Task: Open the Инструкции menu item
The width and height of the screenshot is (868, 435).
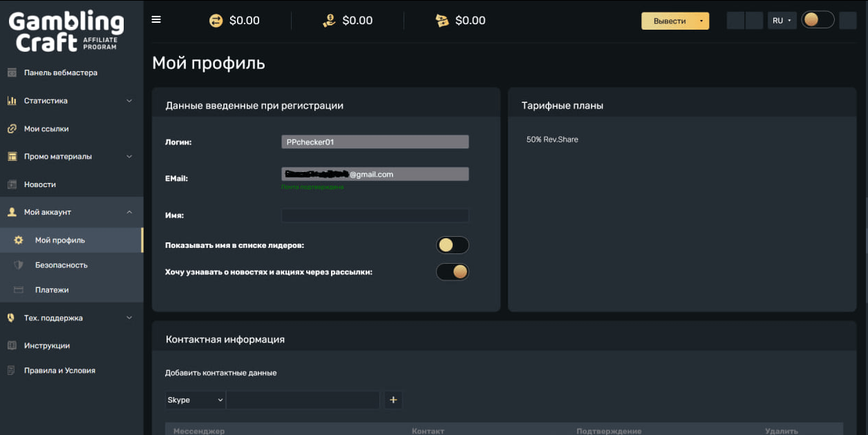Action: pos(46,346)
